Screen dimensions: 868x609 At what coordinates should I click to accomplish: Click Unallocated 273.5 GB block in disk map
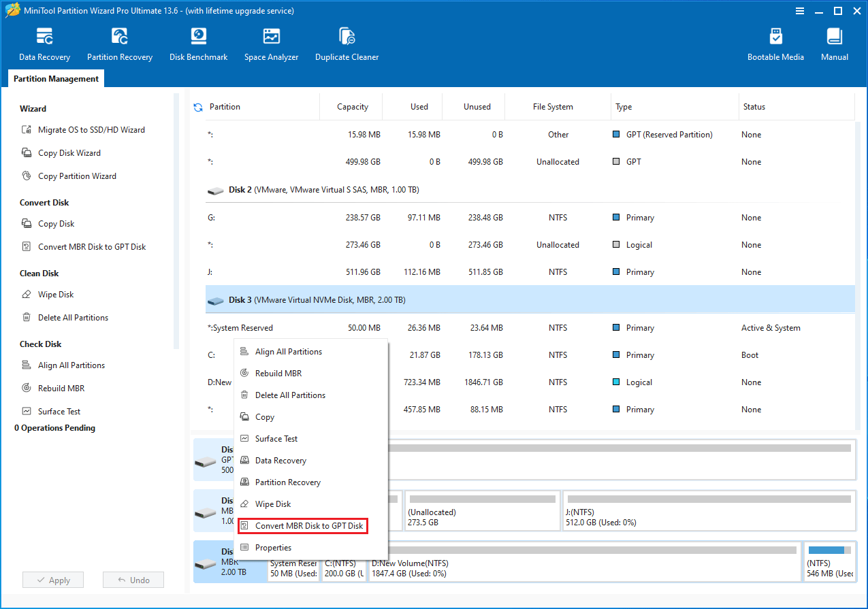[x=483, y=511]
